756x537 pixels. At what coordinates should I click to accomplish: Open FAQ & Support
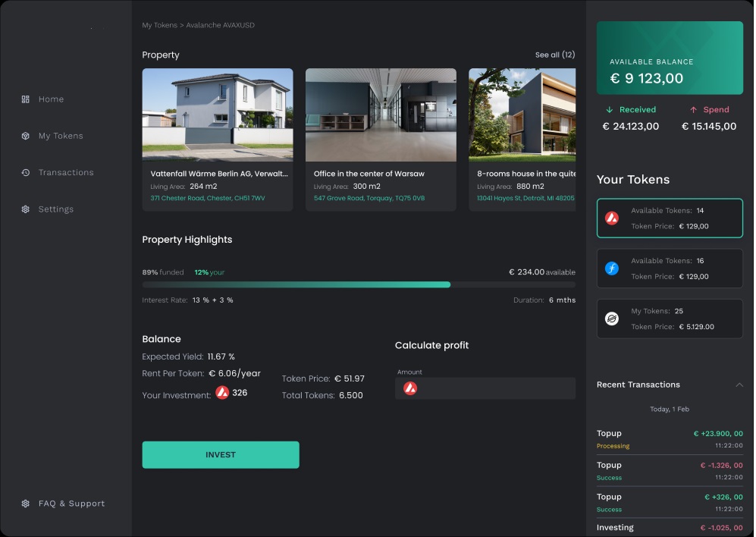coord(71,503)
